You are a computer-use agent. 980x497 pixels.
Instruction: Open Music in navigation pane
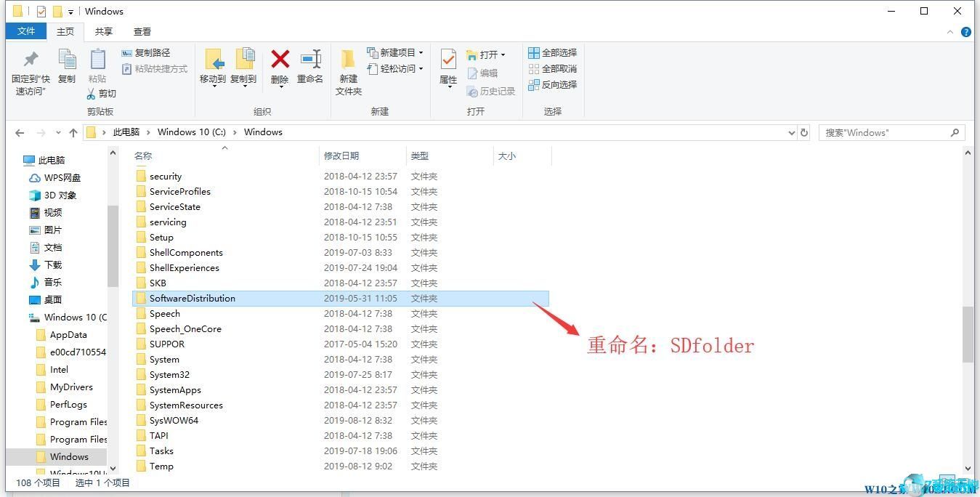[x=45, y=283]
